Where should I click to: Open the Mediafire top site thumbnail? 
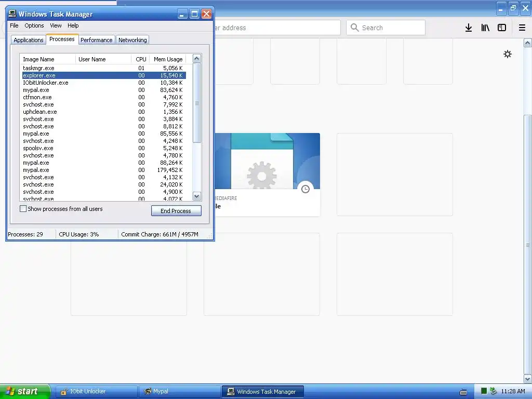point(268,175)
